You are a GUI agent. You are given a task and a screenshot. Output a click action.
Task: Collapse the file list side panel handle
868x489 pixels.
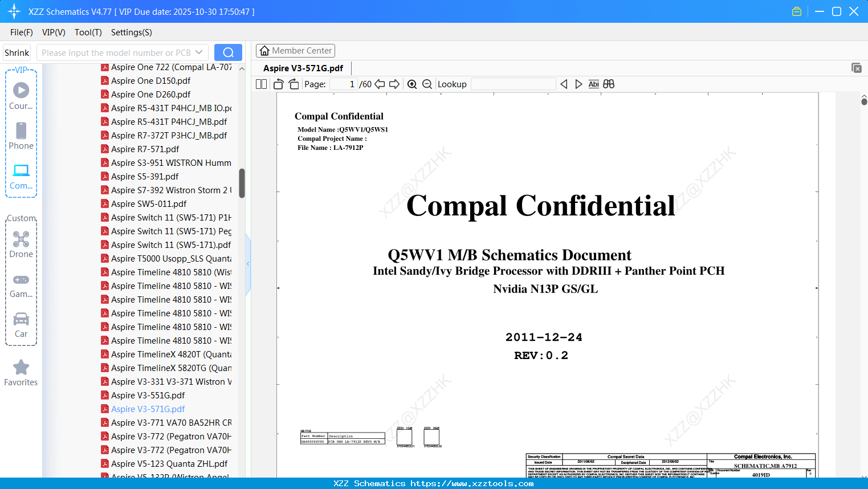click(248, 264)
